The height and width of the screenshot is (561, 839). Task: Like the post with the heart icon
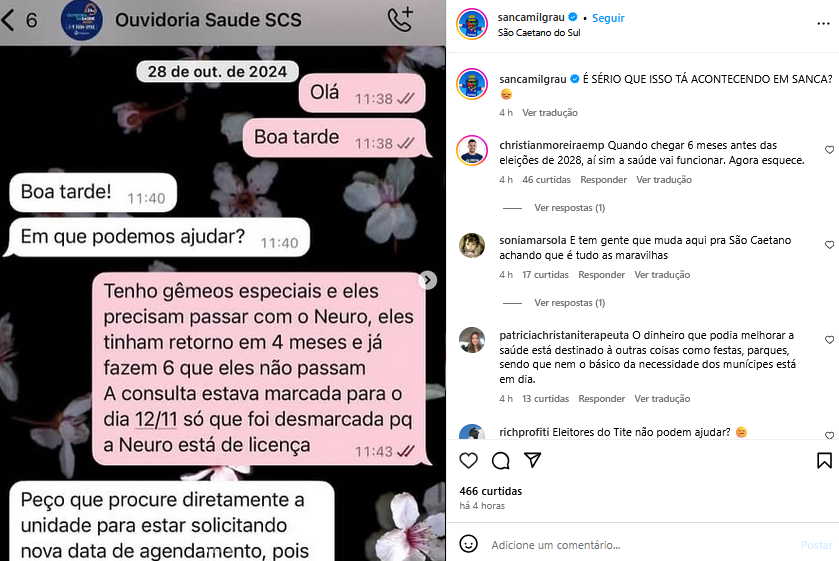pos(468,460)
